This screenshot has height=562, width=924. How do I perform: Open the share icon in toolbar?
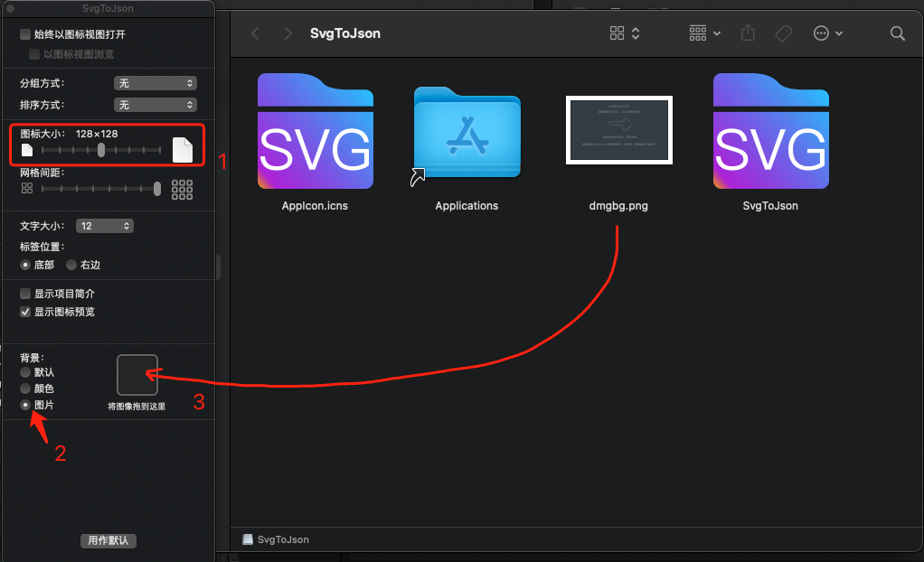pyautogui.click(x=748, y=33)
